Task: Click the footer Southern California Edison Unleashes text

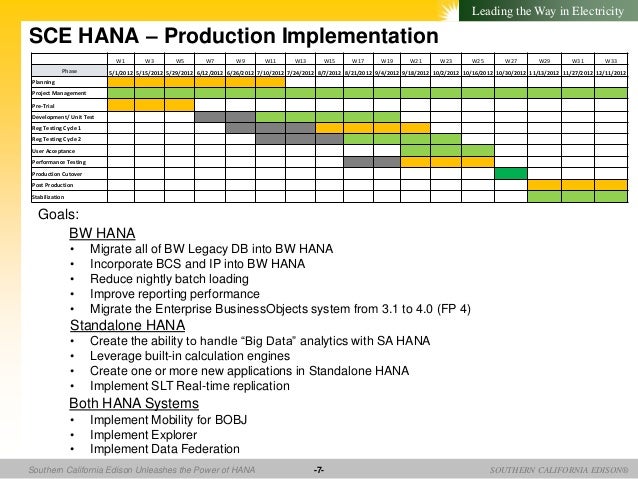Action: pos(142,470)
